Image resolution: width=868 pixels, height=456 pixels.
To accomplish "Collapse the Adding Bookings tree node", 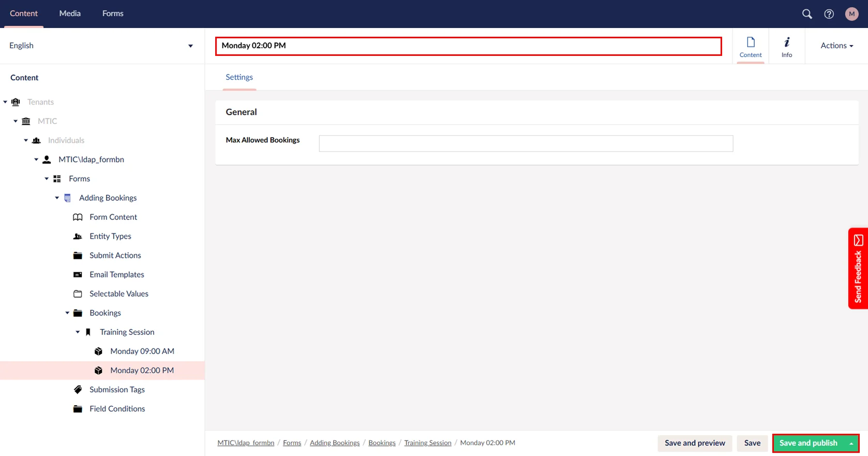I will click(57, 198).
